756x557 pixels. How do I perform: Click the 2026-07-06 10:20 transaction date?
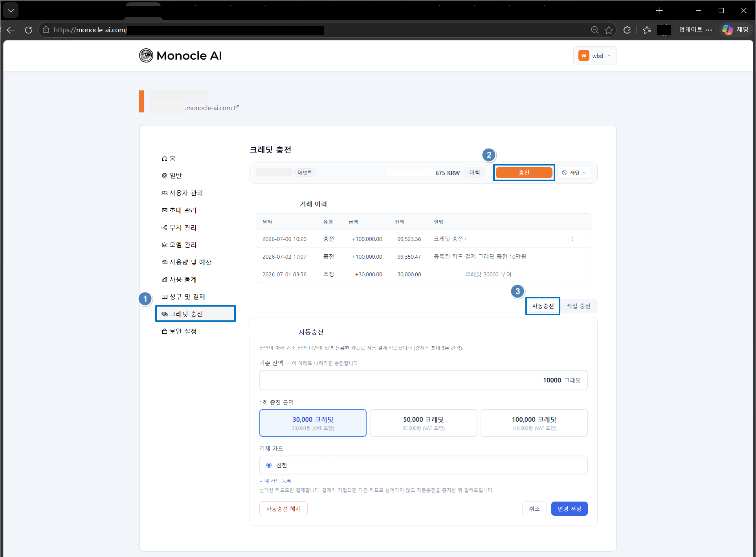(x=284, y=239)
